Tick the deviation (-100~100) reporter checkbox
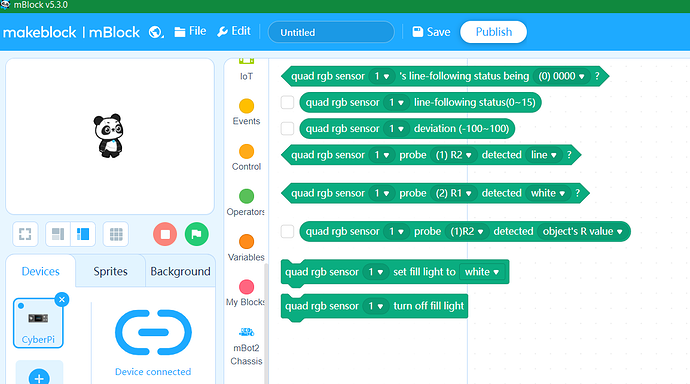The height and width of the screenshot is (384, 690). click(x=287, y=128)
